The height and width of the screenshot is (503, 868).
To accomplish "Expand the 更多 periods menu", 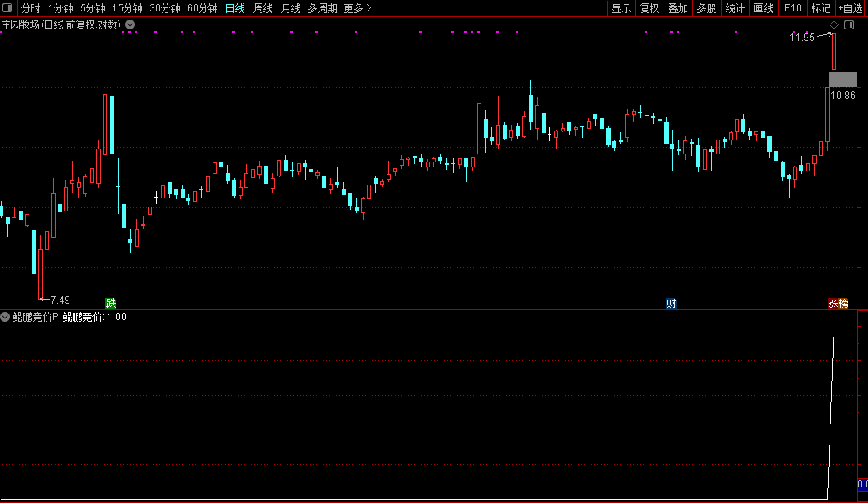I will (x=358, y=8).
